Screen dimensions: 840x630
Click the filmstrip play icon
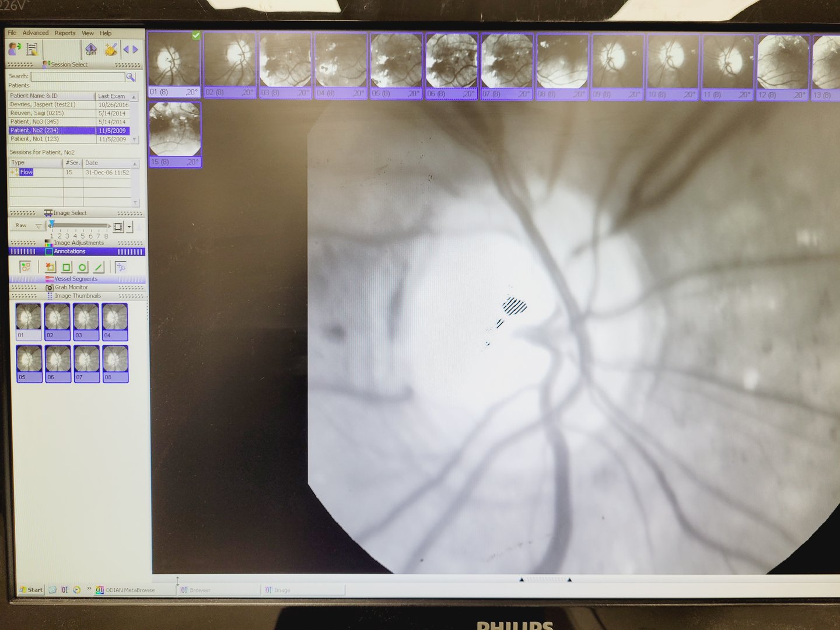click(x=118, y=226)
